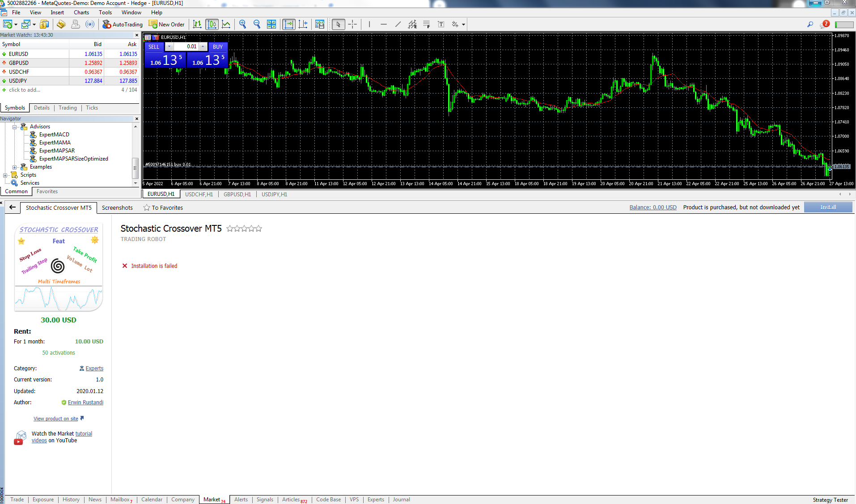Zoom in on the chart
Image resolution: width=856 pixels, height=504 pixels.
[x=242, y=24]
